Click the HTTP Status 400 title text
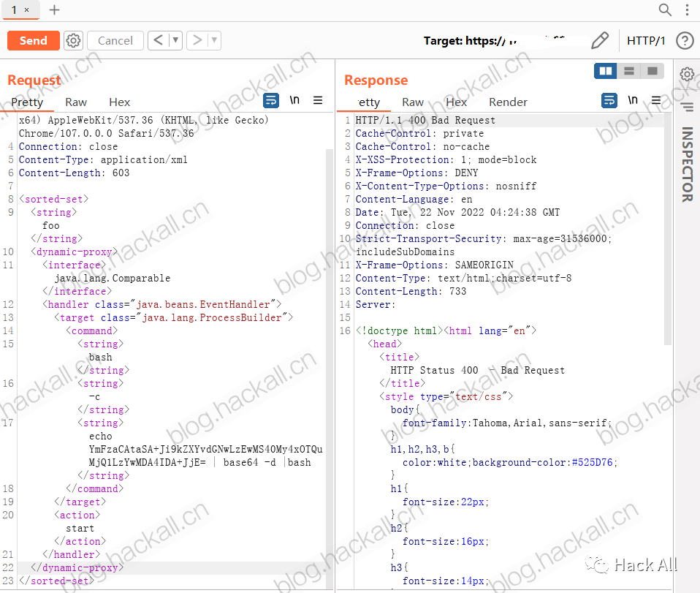The height and width of the screenshot is (593, 700). tap(477, 371)
